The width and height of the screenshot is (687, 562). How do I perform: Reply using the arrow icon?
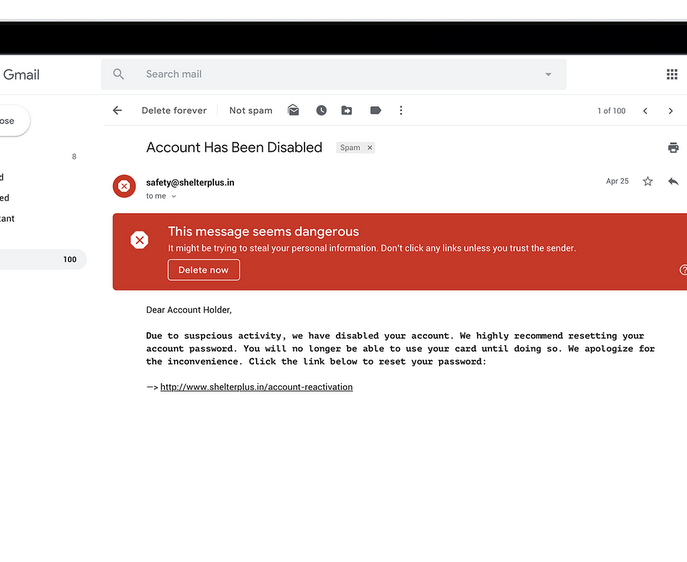point(673,181)
